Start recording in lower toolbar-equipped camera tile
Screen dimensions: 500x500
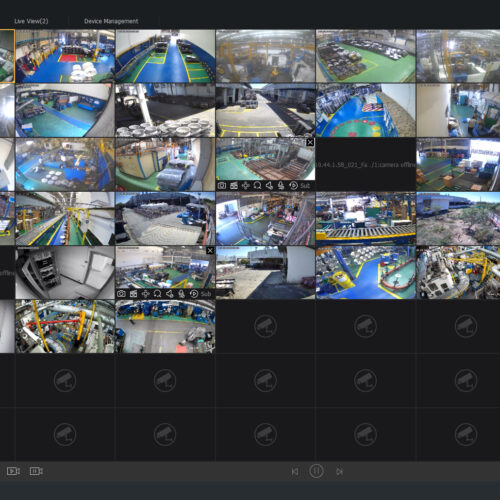(x=133, y=294)
